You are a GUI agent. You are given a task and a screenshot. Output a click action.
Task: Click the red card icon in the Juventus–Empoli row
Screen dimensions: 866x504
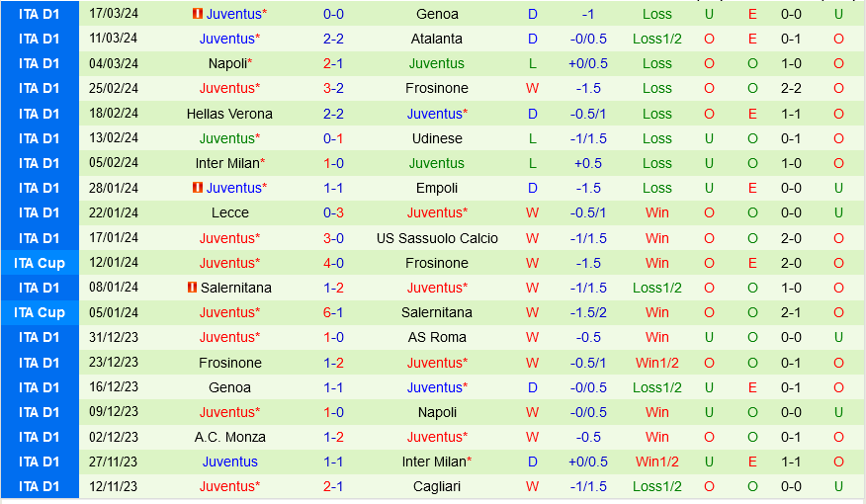tap(198, 188)
